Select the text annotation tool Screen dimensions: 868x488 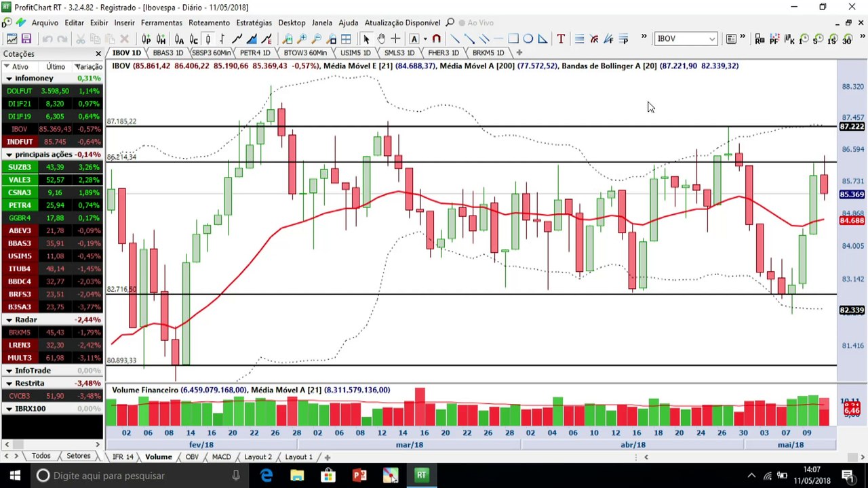point(561,39)
